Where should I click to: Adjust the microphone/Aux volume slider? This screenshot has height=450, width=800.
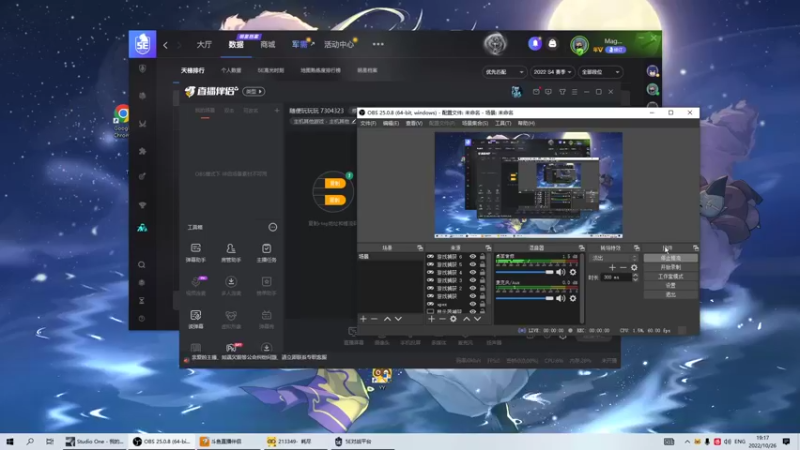[x=524, y=298]
